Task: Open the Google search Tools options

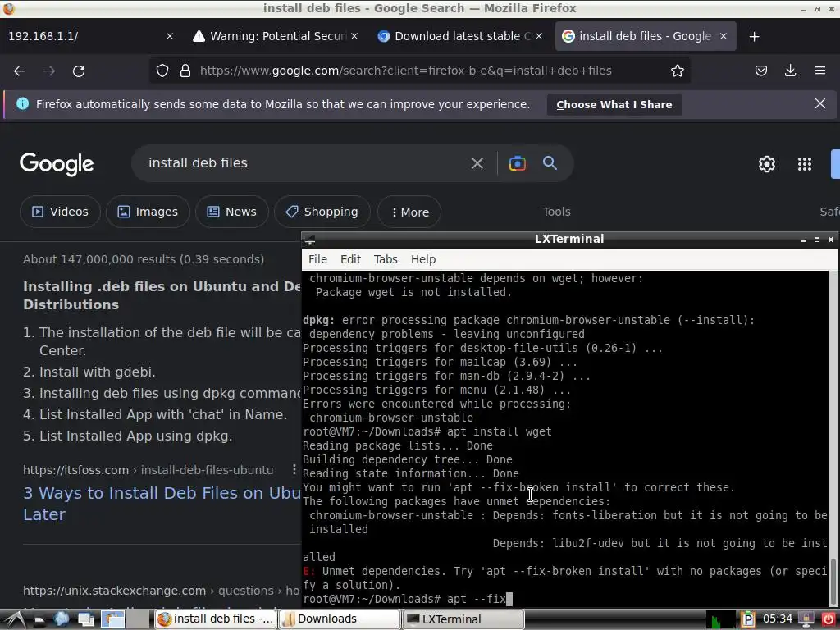Action: [x=556, y=212]
